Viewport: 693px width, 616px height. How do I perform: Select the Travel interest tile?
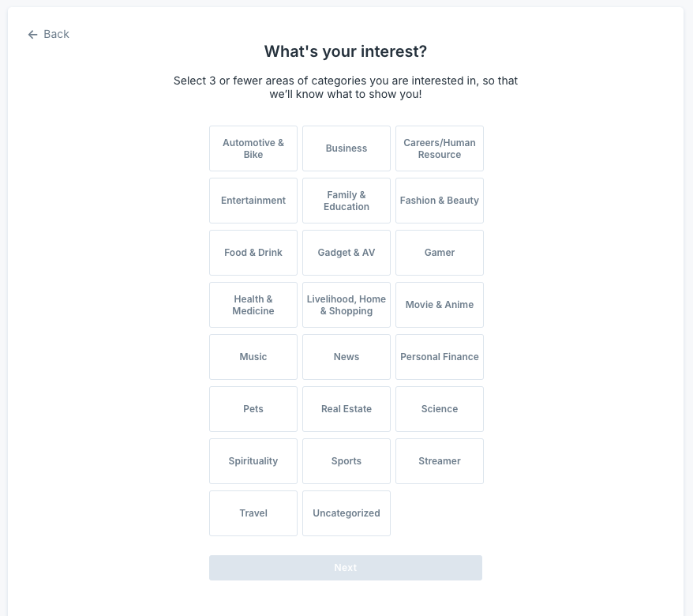pyautogui.click(x=253, y=513)
